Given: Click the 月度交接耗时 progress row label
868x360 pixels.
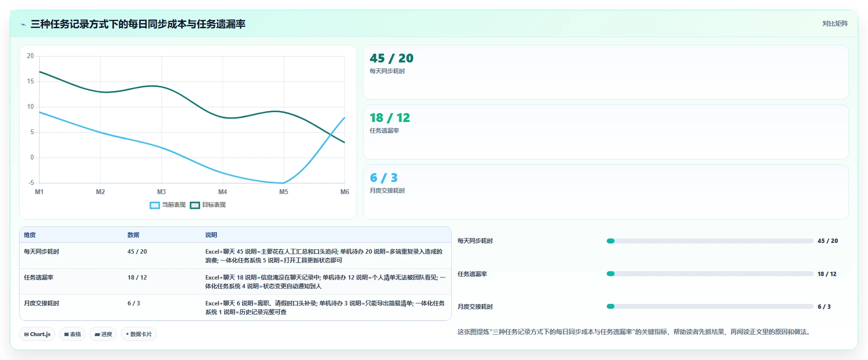Looking at the screenshot, I should (475, 307).
